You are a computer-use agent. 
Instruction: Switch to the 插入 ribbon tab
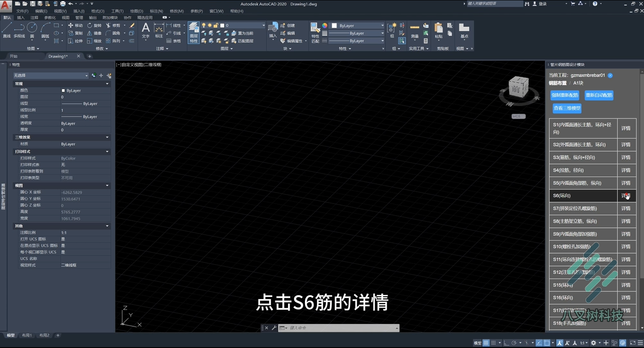[x=21, y=18]
